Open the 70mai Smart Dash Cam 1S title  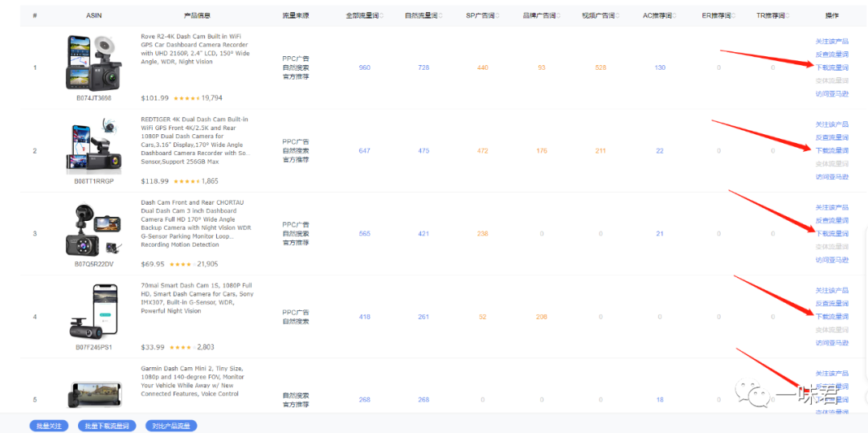pyautogui.click(x=197, y=298)
